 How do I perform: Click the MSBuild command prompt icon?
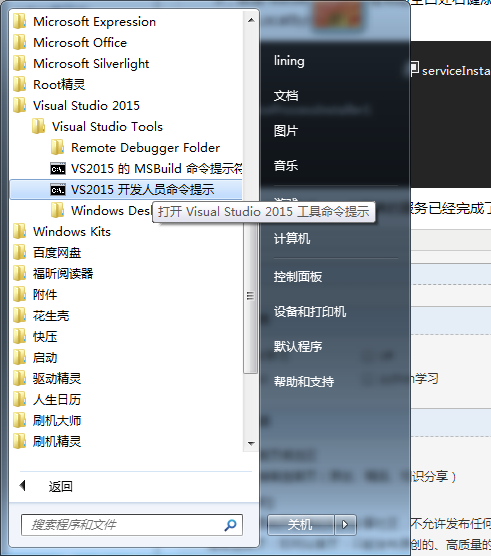click(x=58, y=169)
